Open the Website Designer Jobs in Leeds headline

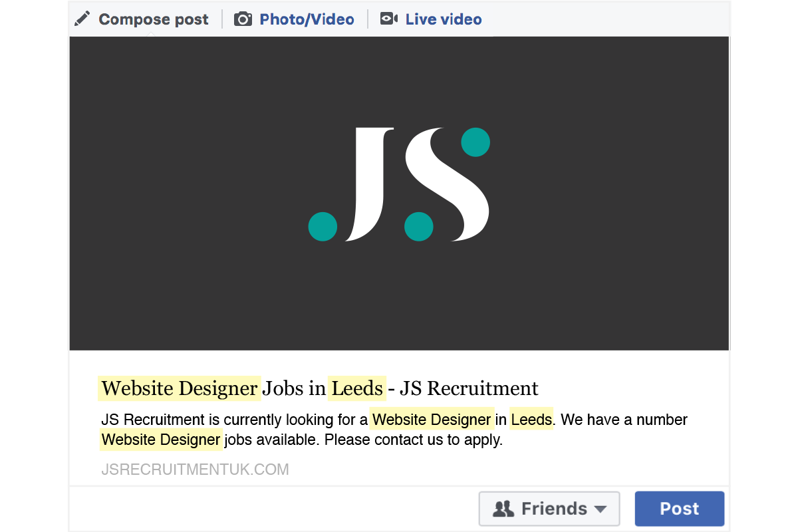click(x=320, y=388)
